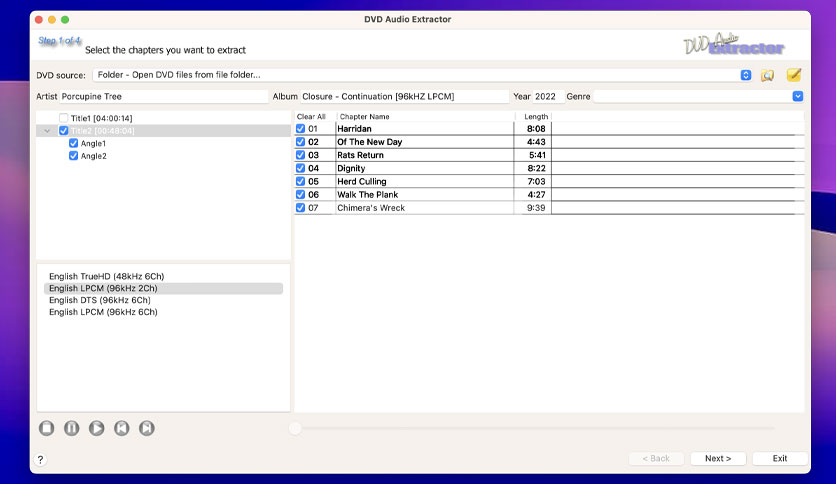The height and width of the screenshot is (484, 836).
Task: Skip to next chapter
Action: [147, 428]
